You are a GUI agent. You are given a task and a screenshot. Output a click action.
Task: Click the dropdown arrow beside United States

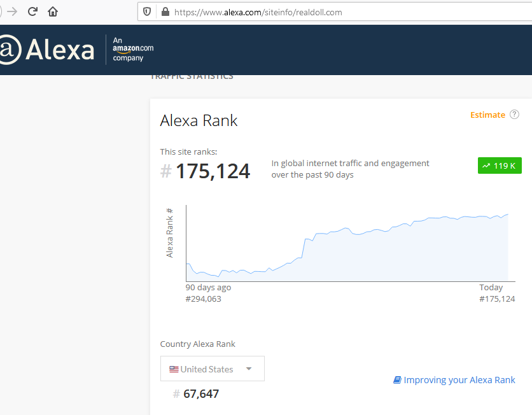coord(249,369)
